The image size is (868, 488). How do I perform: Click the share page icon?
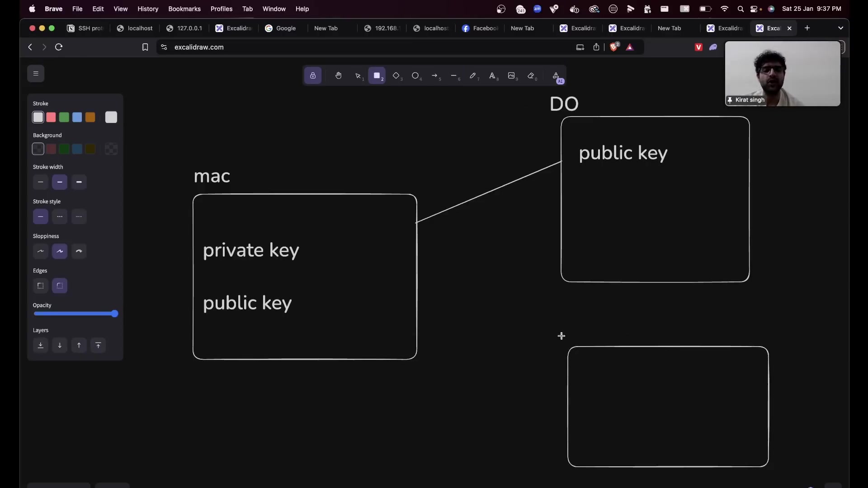(596, 47)
